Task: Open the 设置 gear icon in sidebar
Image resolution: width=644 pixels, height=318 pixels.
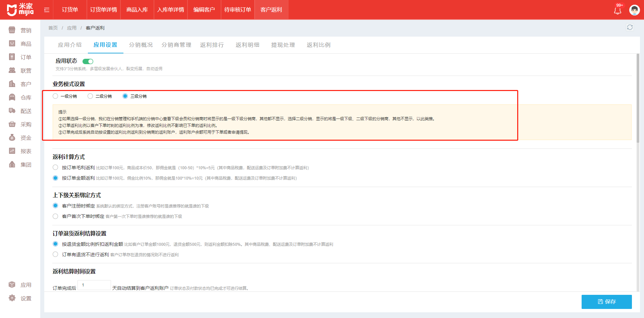Action: click(x=12, y=298)
